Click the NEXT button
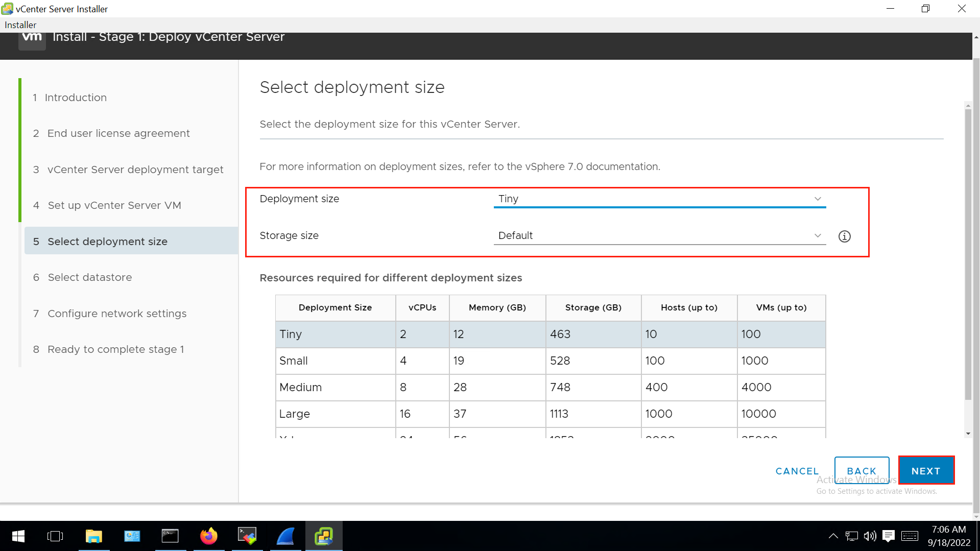The width and height of the screenshot is (980, 551). (926, 471)
